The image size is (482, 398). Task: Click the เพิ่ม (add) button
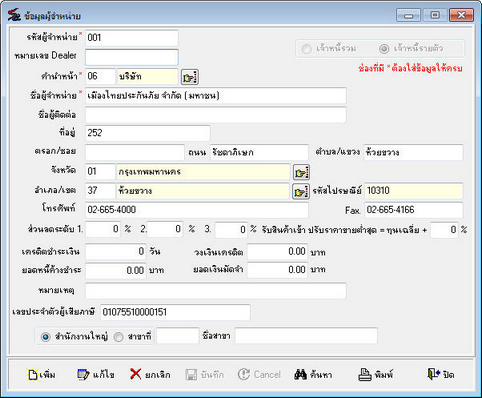tap(41, 375)
